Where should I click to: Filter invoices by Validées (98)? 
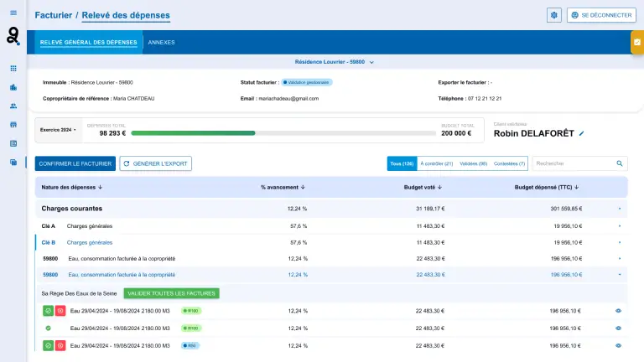473,163
